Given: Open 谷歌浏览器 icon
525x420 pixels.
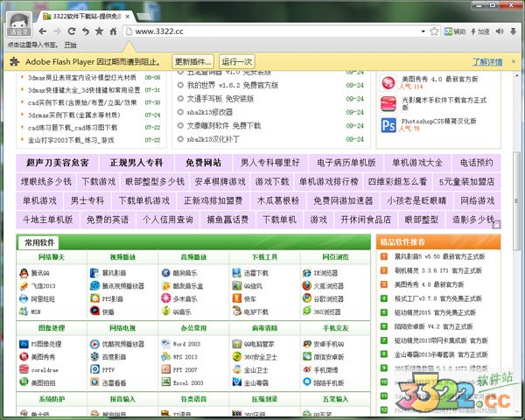Looking at the screenshot, I should tap(307, 298).
